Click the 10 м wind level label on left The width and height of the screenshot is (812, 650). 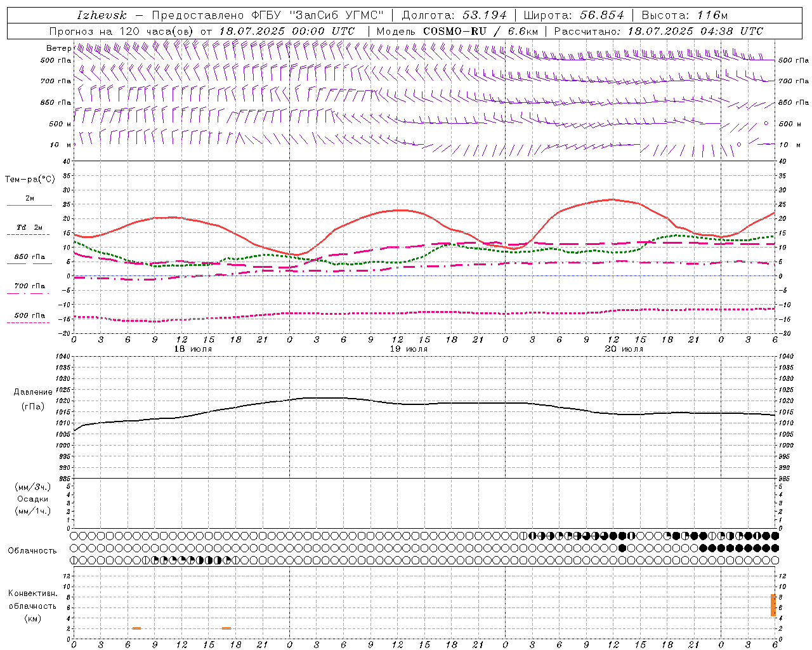click(61, 145)
